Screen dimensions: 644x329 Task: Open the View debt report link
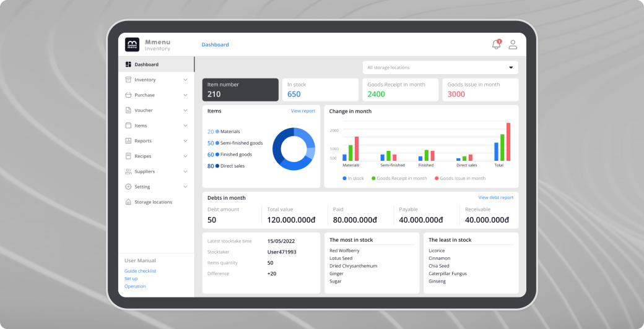click(495, 198)
